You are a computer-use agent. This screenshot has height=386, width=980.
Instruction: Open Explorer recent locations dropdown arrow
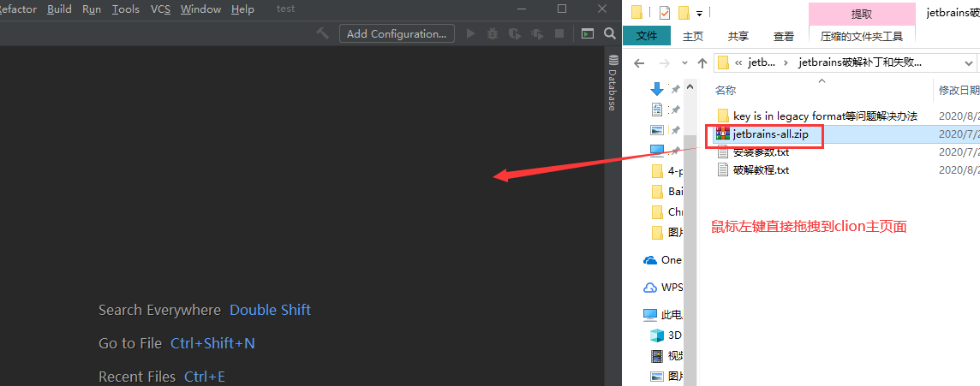click(684, 63)
